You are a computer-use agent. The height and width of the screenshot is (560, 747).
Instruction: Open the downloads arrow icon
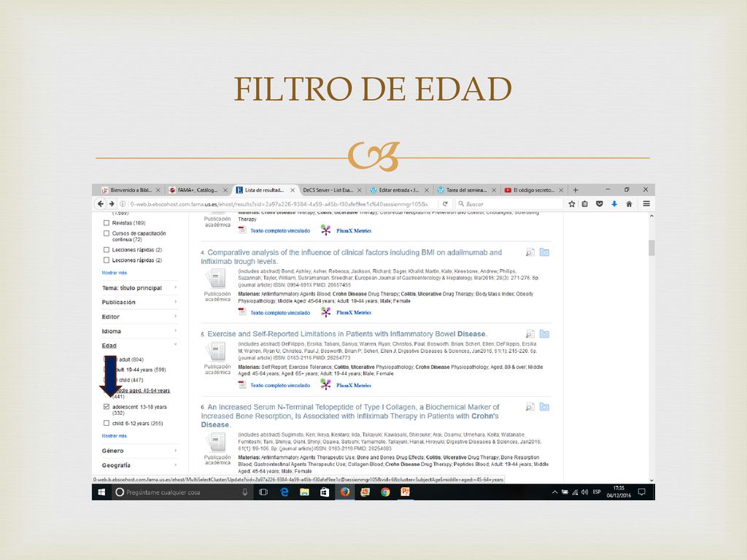(614, 204)
